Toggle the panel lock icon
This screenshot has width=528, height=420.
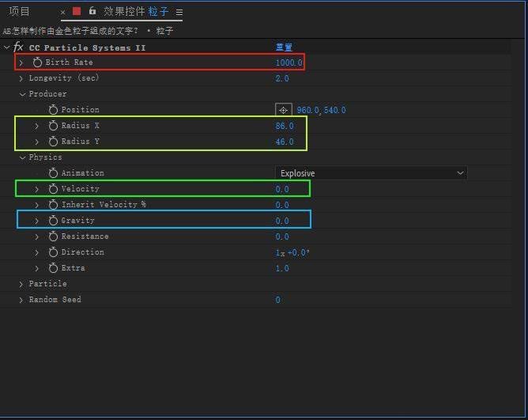[92, 12]
